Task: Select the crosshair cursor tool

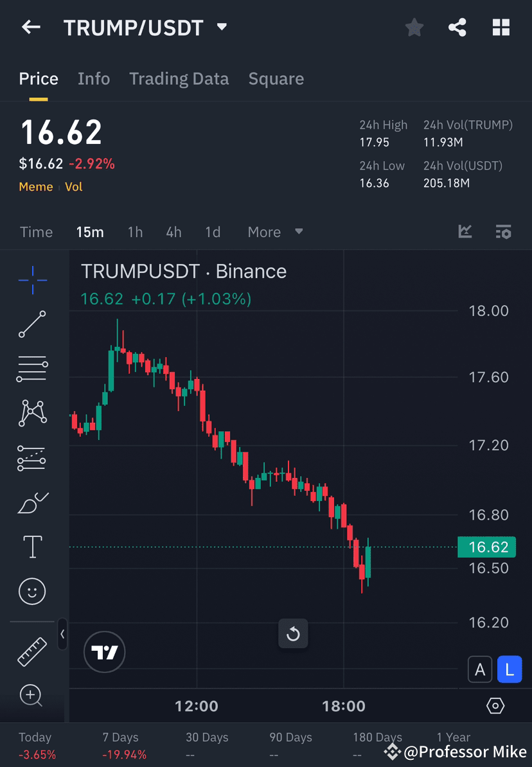Action: pos(32,279)
